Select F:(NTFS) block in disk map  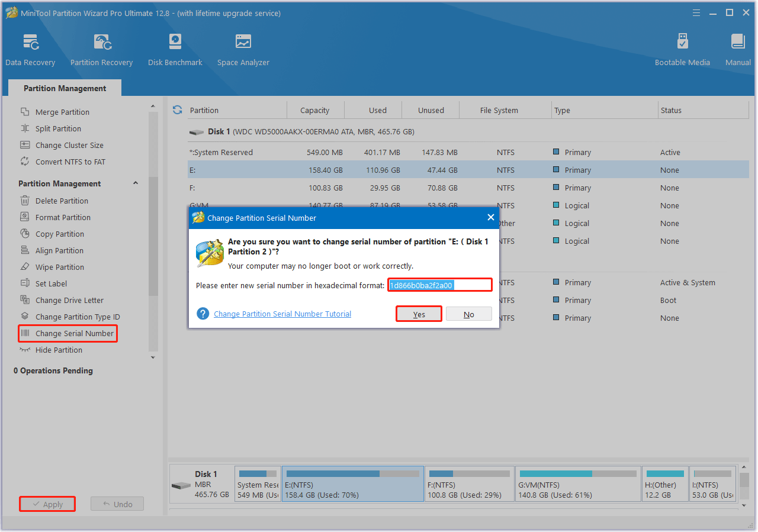469,484
